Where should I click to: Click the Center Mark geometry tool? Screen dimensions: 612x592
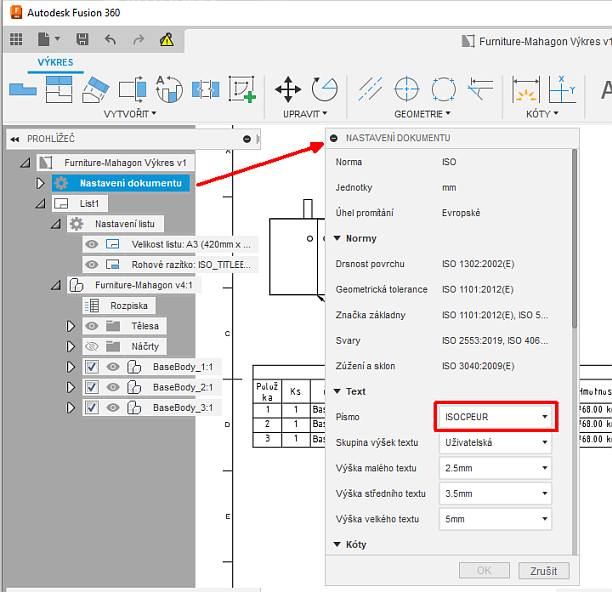point(406,89)
